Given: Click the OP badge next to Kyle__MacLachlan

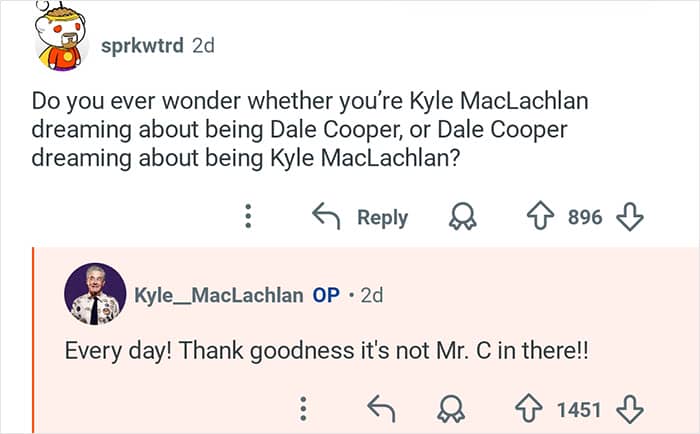Looking at the screenshot, I should click(326, 295).
